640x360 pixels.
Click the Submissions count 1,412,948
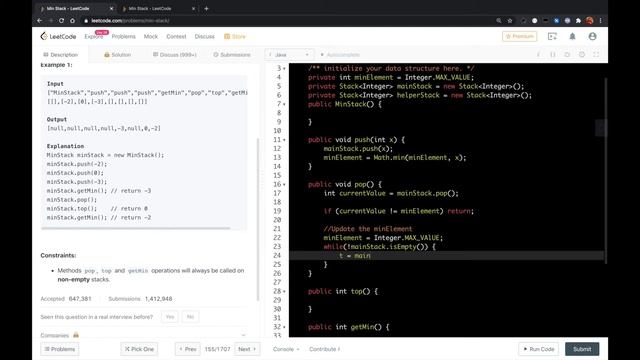(158, 299)
